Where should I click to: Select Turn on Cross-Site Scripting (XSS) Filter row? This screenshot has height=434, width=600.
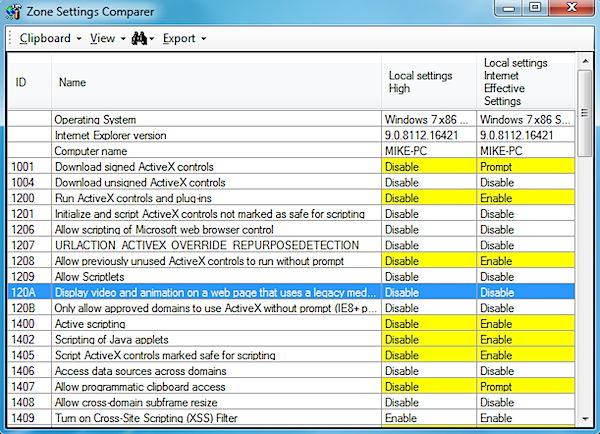(x=291, y=418)
